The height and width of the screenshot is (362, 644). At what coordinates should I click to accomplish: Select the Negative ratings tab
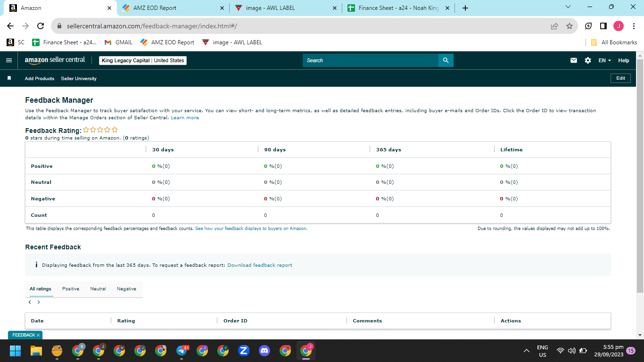click(x=126, y=289)
